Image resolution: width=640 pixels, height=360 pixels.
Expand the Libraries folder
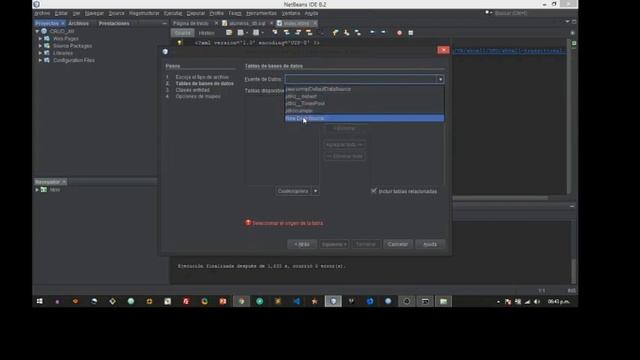(40, 53)
